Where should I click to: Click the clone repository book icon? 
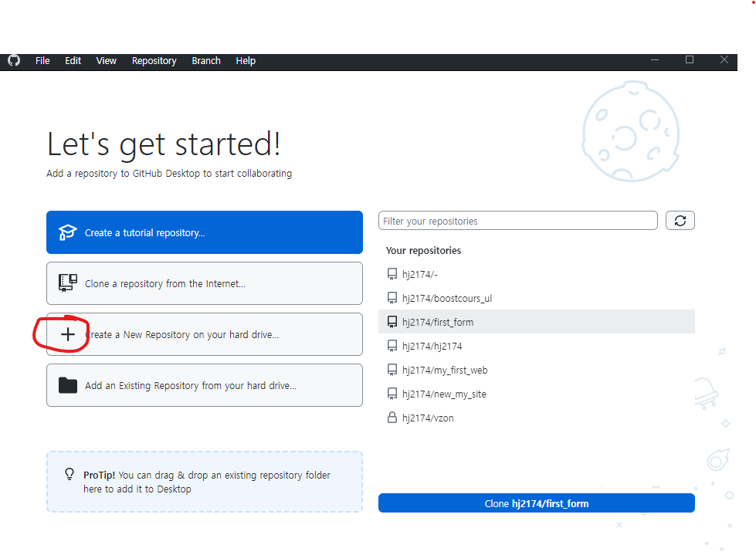[x=67, y=283]
